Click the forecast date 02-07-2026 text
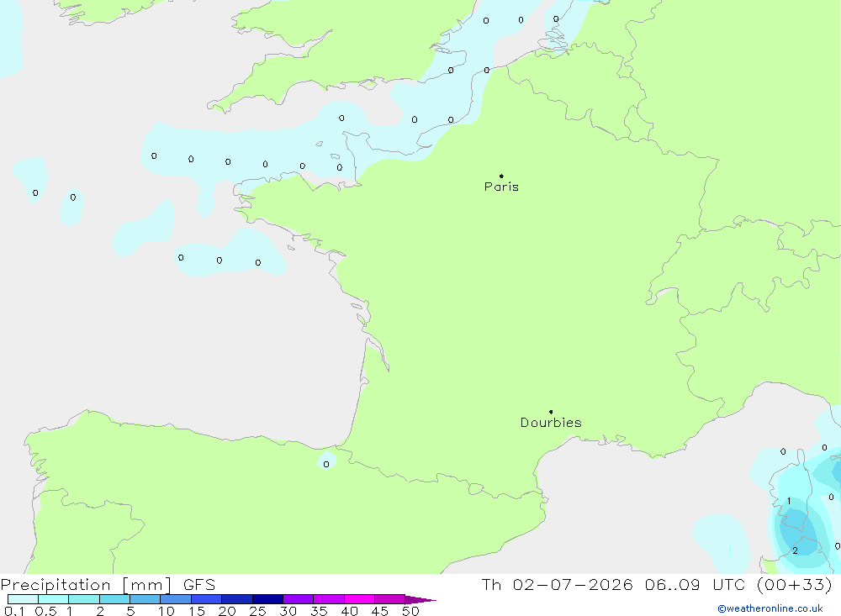841x616 pixels. click(573, 584)
